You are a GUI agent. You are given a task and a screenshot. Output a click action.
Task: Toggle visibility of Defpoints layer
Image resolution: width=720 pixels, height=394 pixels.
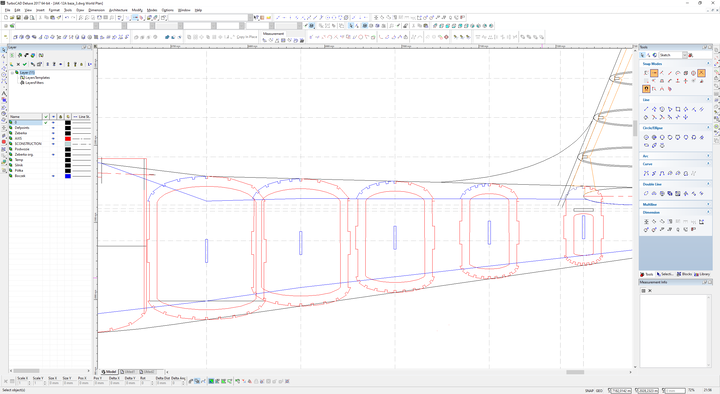[x=53, y=128]
